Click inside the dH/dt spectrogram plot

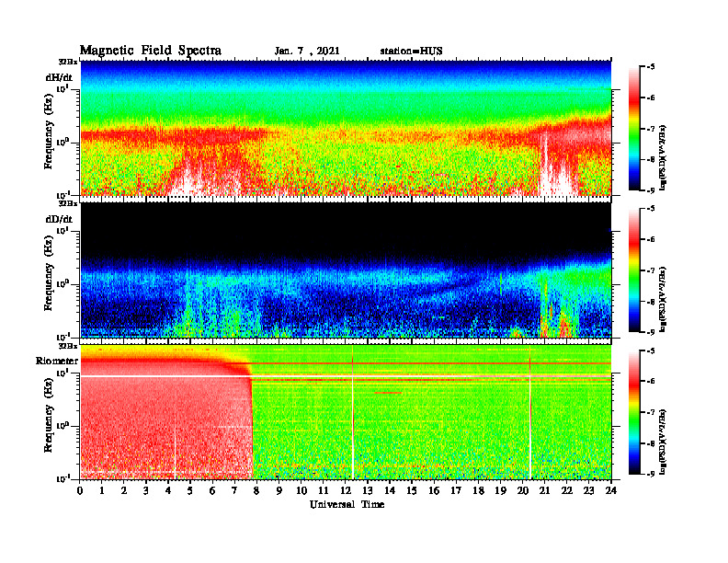346,128
